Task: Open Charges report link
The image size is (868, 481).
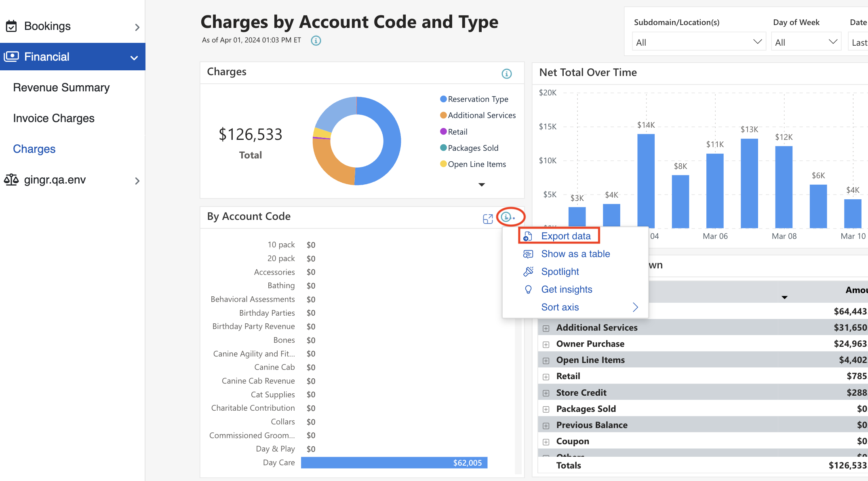Action: 34,149
